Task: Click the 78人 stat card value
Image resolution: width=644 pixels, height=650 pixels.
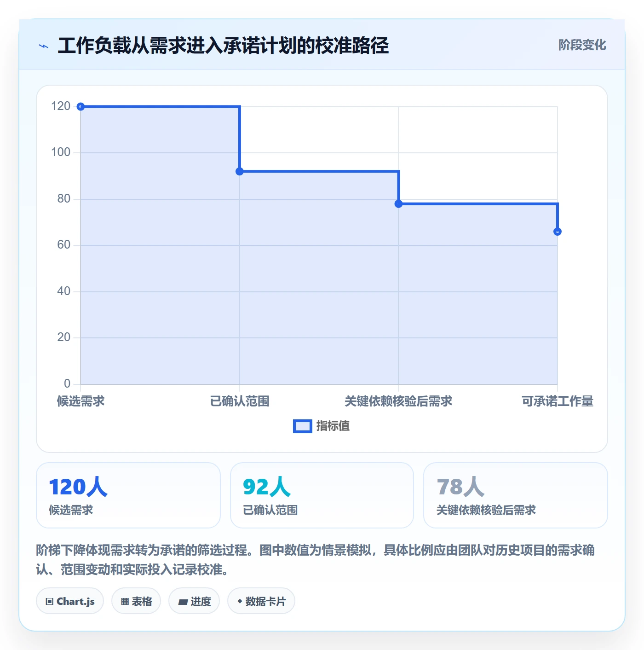Action: point(460,487)
